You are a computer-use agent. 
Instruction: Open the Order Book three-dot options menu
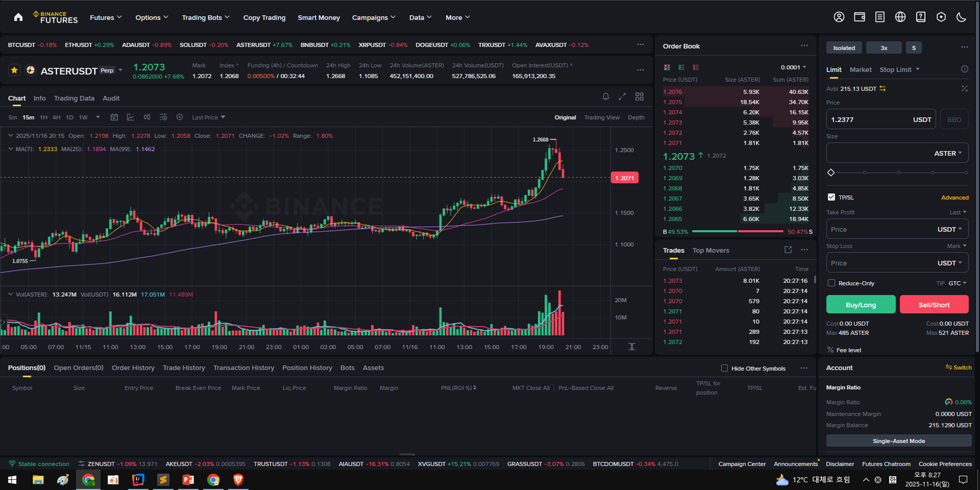[x=804, y=46]
